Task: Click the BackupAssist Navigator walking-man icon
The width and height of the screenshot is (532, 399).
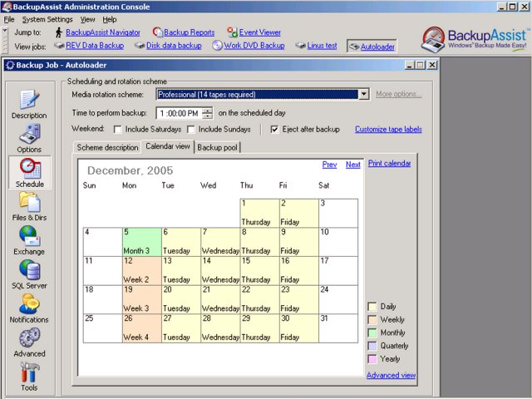Action: coord(59,32)
